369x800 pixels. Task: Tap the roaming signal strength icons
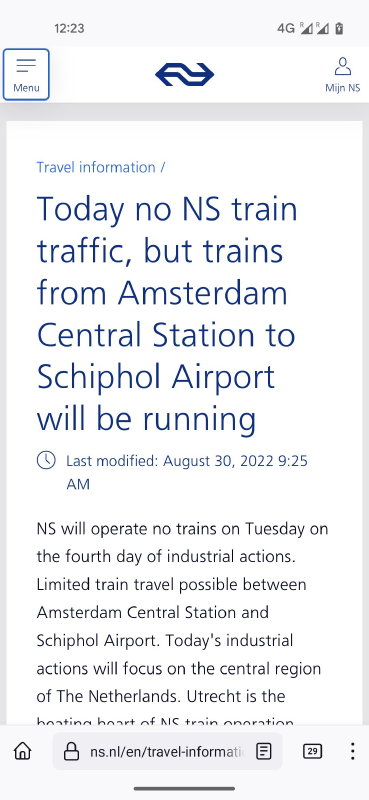tap(314, 29)
